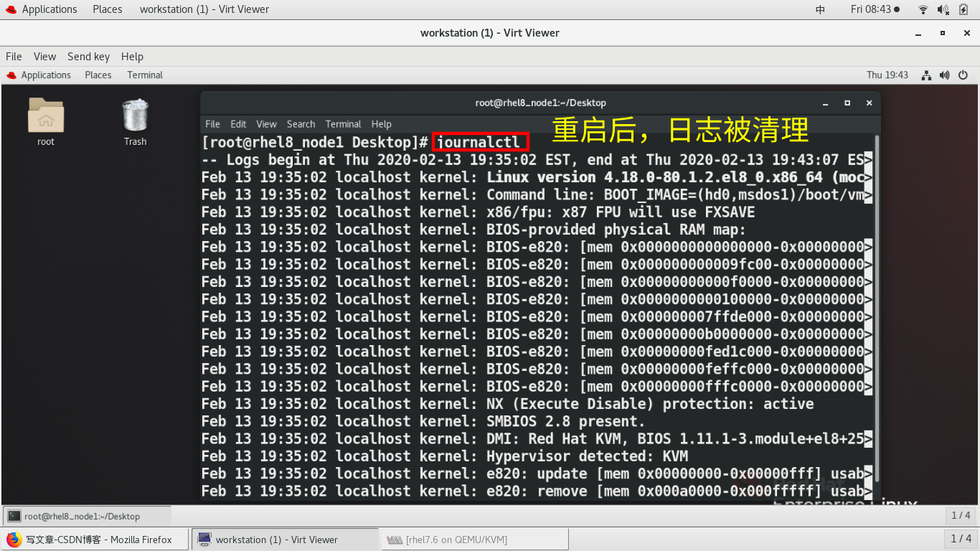This screenshot has width=980, height=551.
Task: Click the terminal icon in guest taskbar
Action: point(14,516)
